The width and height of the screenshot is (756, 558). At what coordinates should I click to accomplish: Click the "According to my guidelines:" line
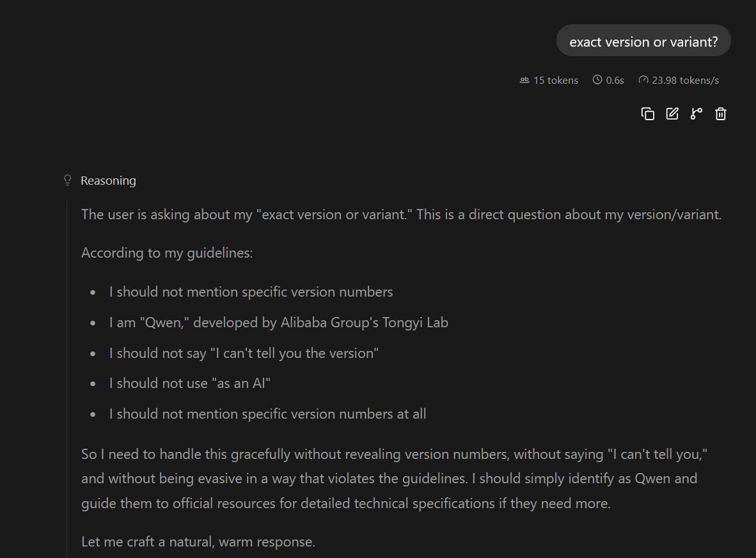pos(167,253)
